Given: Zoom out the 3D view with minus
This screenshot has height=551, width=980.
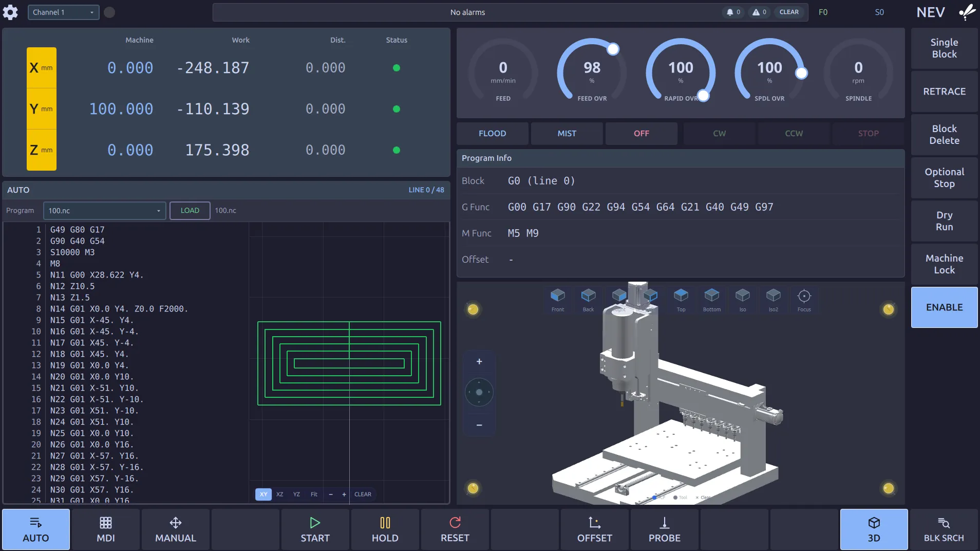Looking at the screenshot, I should coord(479,425).
